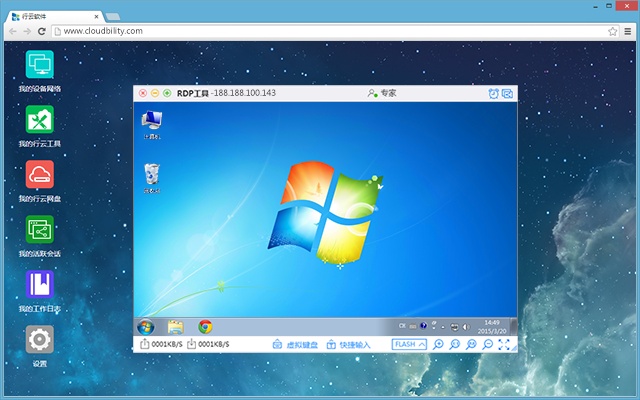Click the download speed 0001KB/S indicator
Screen dimensions: 640x400
click(208, 344)
